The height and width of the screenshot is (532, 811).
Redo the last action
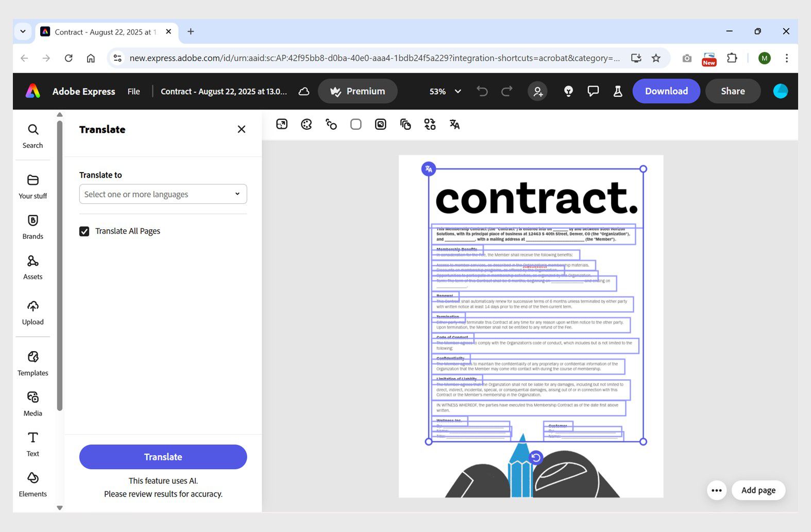point(507,91)
